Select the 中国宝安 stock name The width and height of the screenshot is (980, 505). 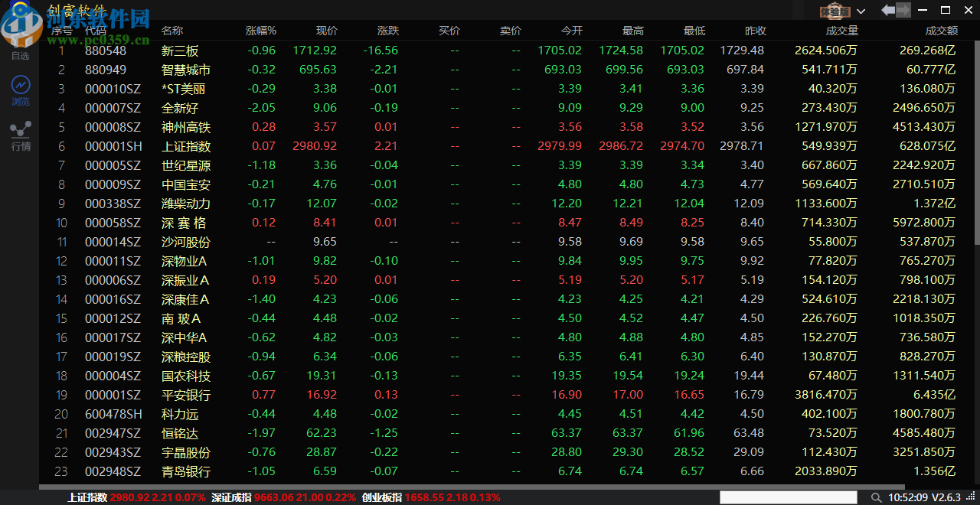coord(186,184)
